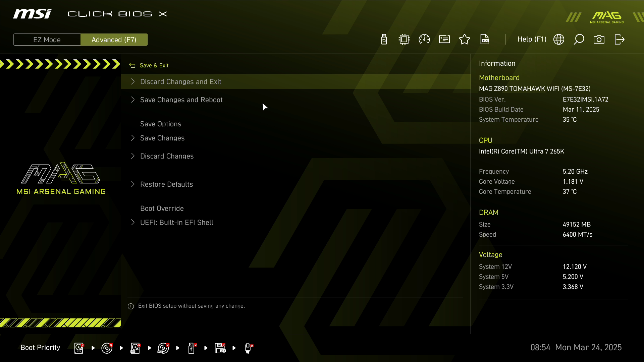This screenshot has height=362, width=644.
Task: Click the exit arrow icon
Action: coord(619,40)
